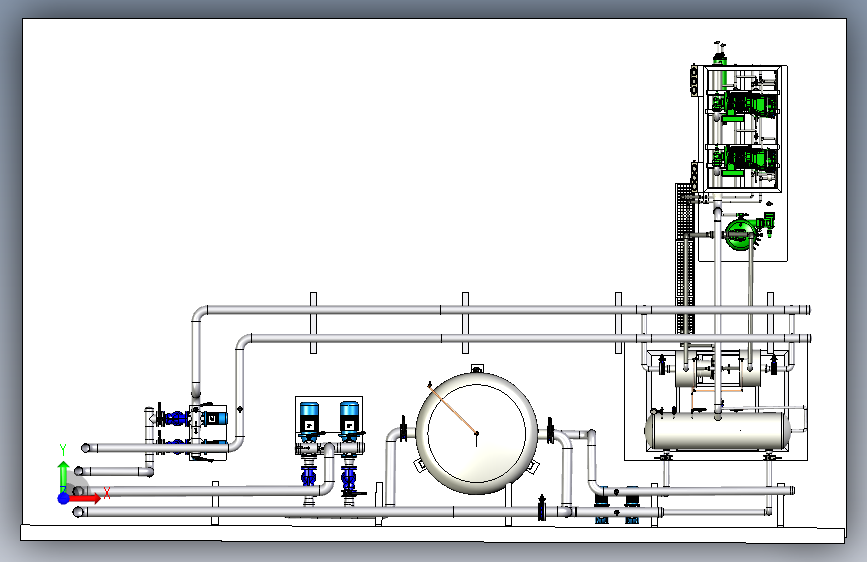Select the right blue vertical pump motor

point(349,417)
